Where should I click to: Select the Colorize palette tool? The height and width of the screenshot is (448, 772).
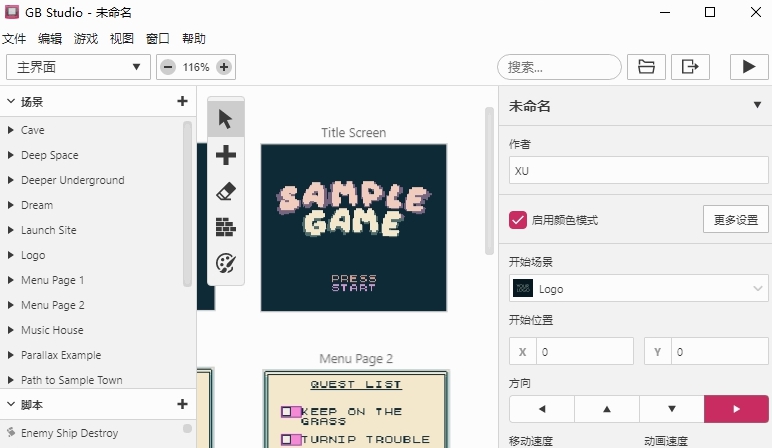[x=226, y=263]
